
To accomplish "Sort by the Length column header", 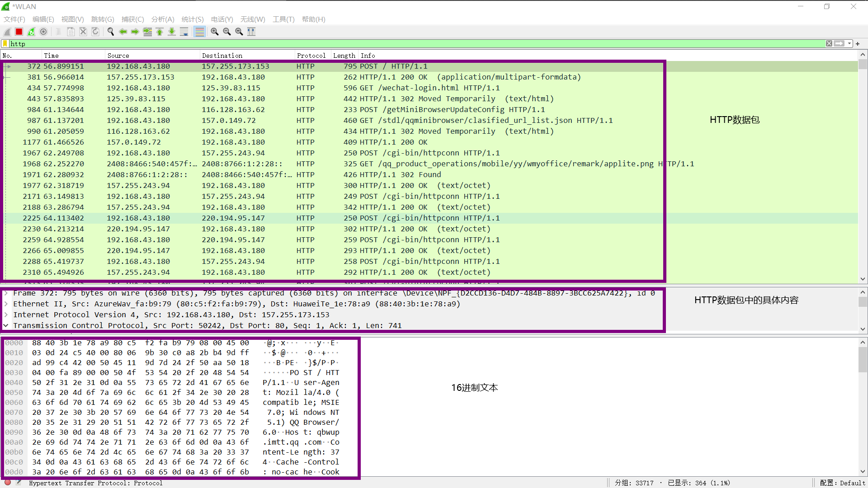I will 344,56.
